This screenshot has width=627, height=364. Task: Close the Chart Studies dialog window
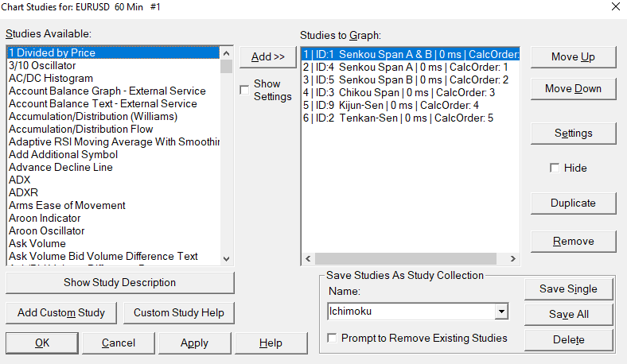click(615, 6)
